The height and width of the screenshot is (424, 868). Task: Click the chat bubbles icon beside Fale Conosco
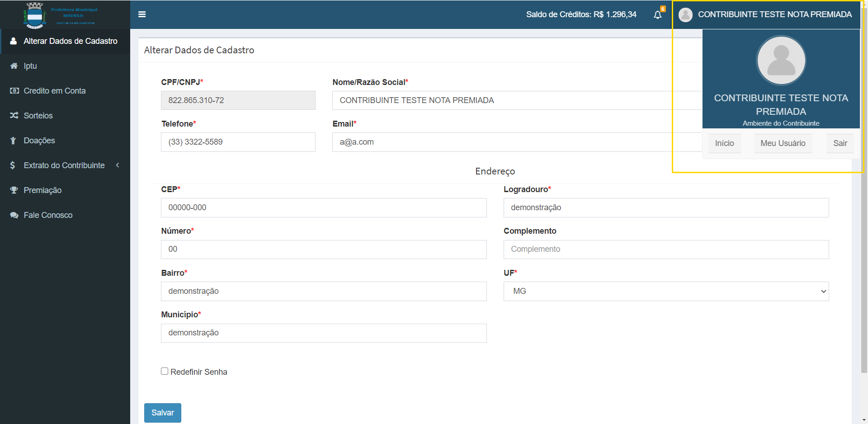click(x=14, y=215)
